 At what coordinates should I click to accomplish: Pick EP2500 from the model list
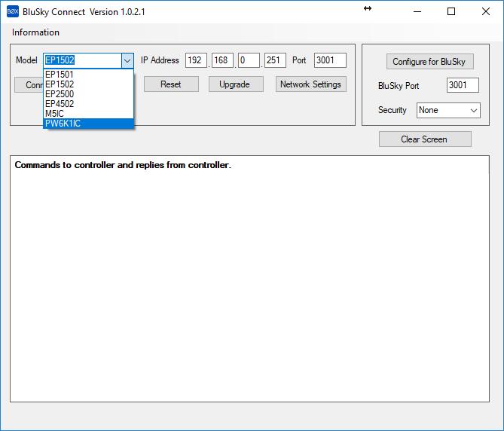pos(60,94)
